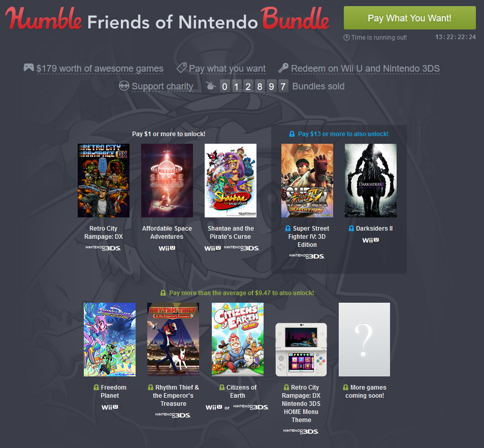Viewport: 484px width, 448px height.
Task: Select the Affordable Space Adventures cover
Action: tap(167, 180)
